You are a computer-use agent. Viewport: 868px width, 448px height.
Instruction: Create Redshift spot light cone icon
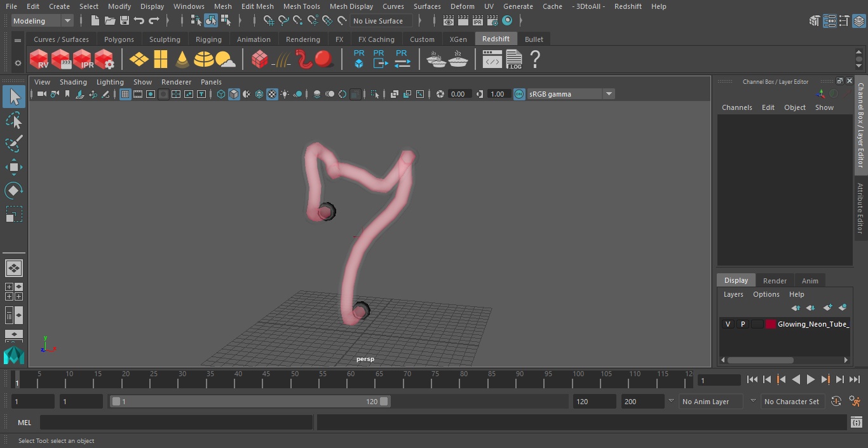182,60
